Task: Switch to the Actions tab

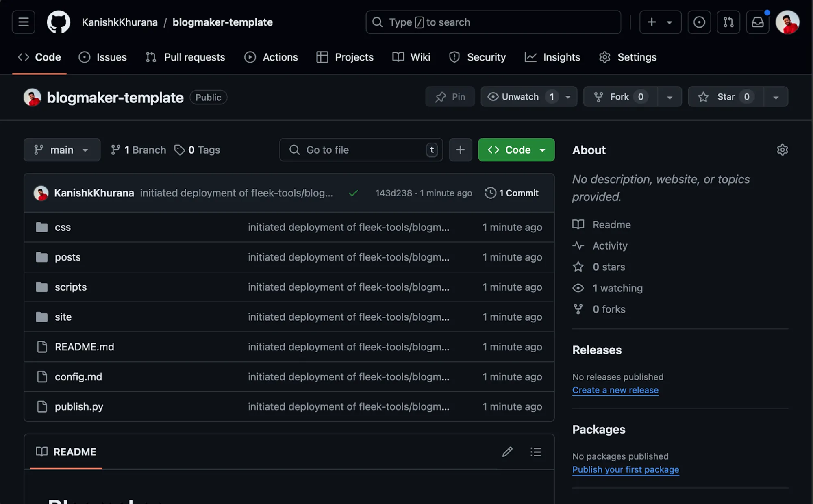Action: click(x=271, y=57)
